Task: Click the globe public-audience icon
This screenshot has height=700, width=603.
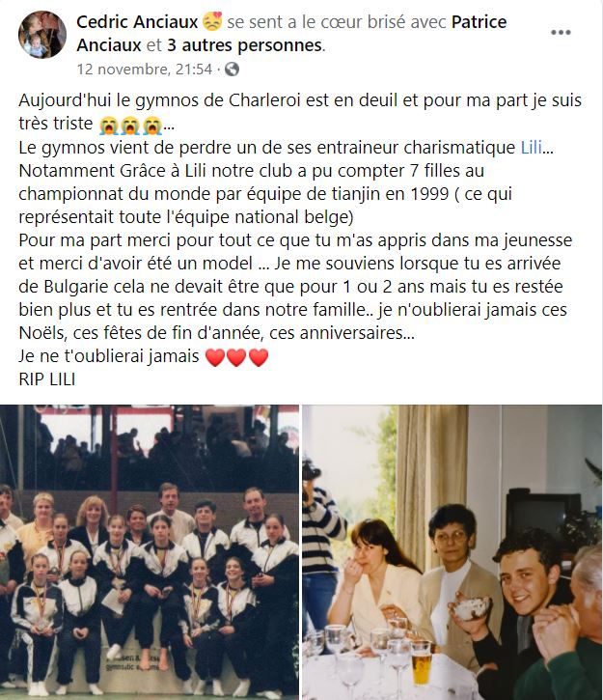Action: [x=232, y=70]
